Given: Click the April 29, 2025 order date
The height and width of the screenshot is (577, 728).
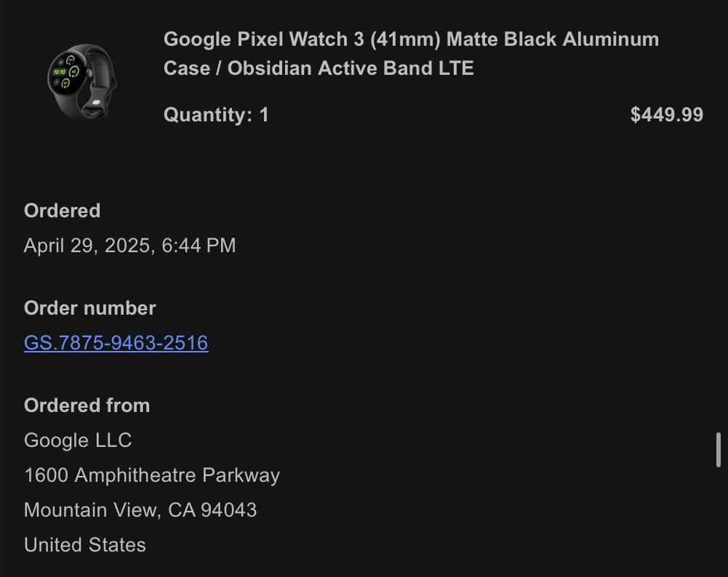Looking at the screenshot, I should pyautogui.click(x=87, y=246).
